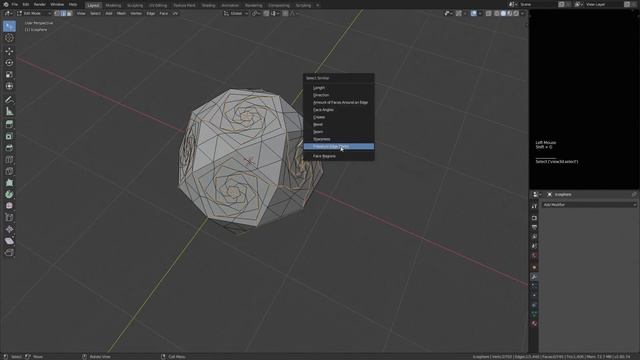640x360 pixels.
Task: Toggle X-ray display
Action: click(x=489, y=13)
